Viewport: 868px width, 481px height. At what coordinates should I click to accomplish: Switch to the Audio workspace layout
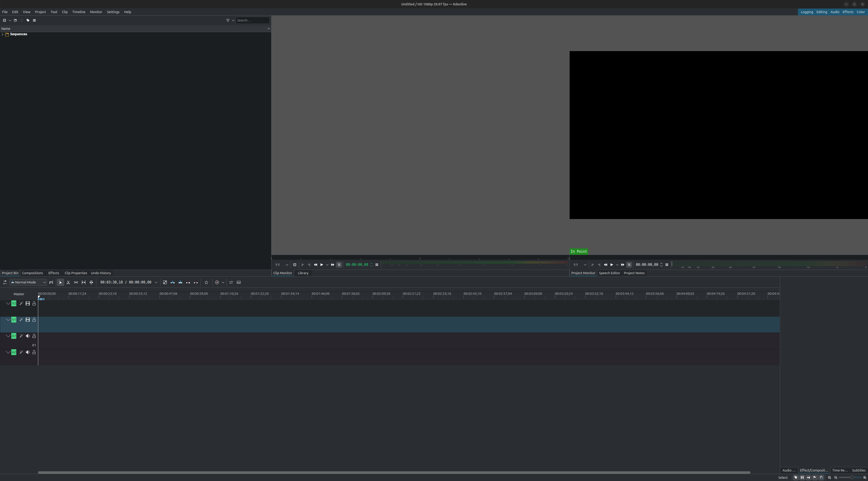(x=835, y=12)
